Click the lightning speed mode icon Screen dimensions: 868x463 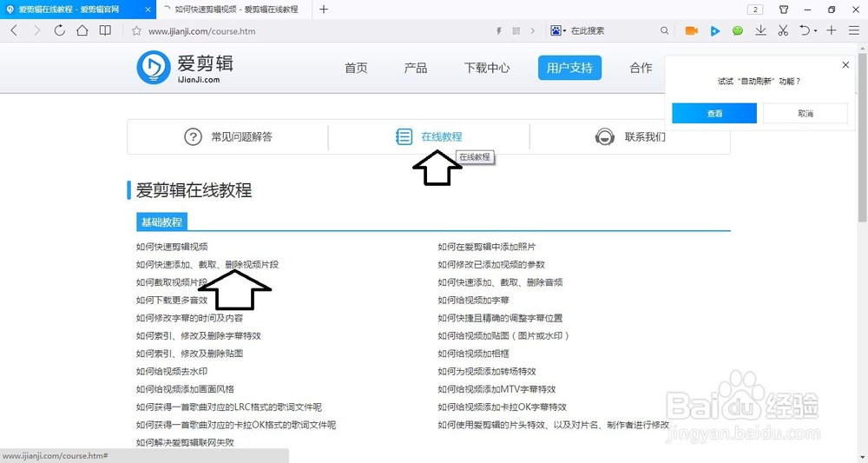coord(499,31)
